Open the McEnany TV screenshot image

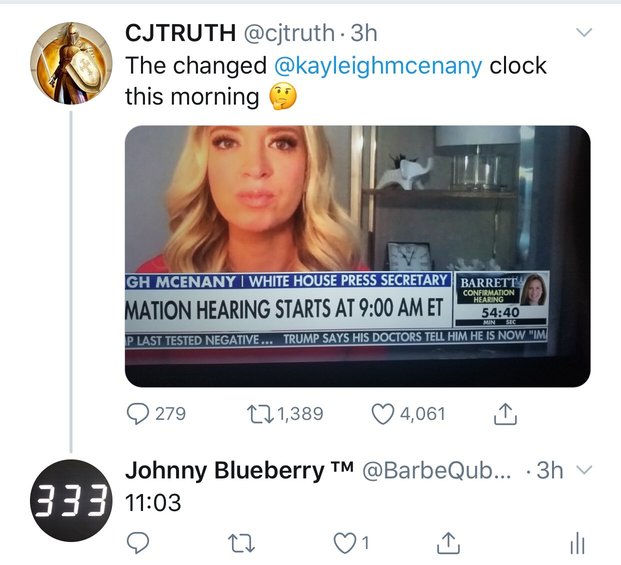tap(358, 256)
